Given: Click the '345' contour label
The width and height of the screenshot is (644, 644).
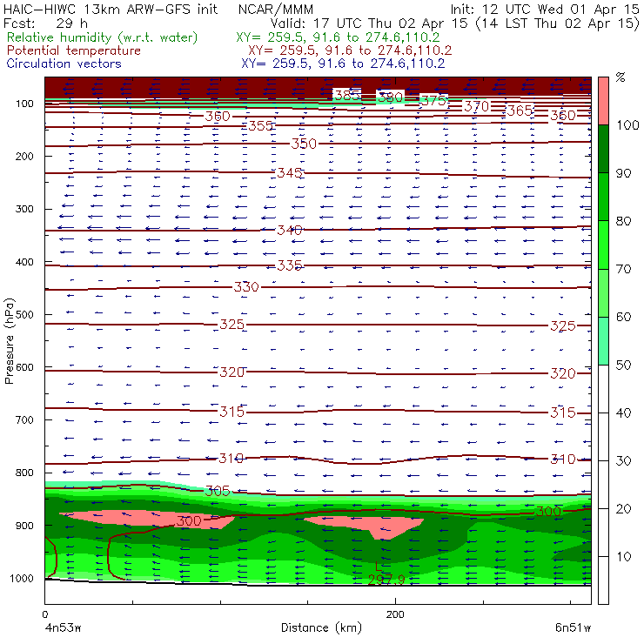Looking at the screenshot, I should pyautogui.click(x=290, y=173).
